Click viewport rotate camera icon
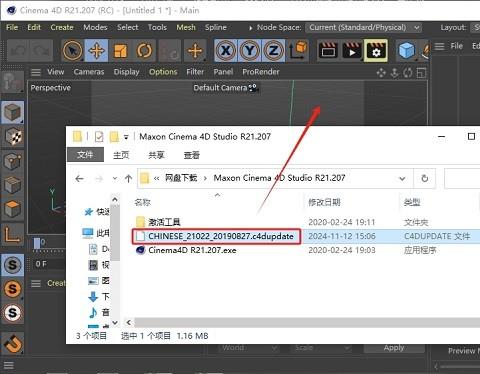 (408, 72)
